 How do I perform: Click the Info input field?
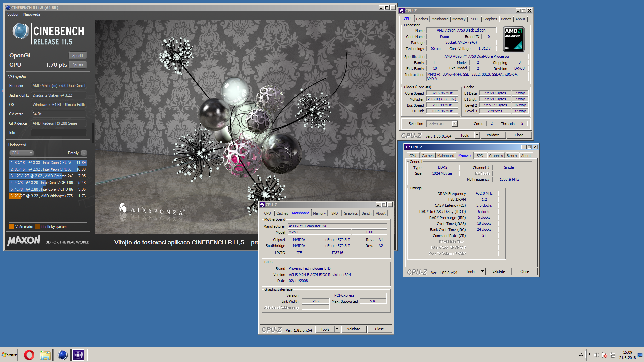pyautogui.click(x=59, y=133)
